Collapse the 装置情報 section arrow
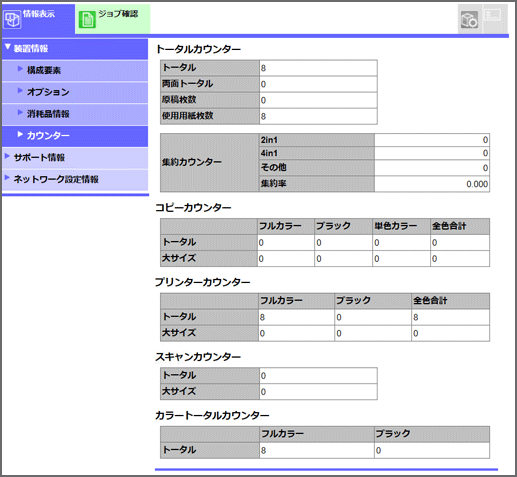 pos(8,47)
